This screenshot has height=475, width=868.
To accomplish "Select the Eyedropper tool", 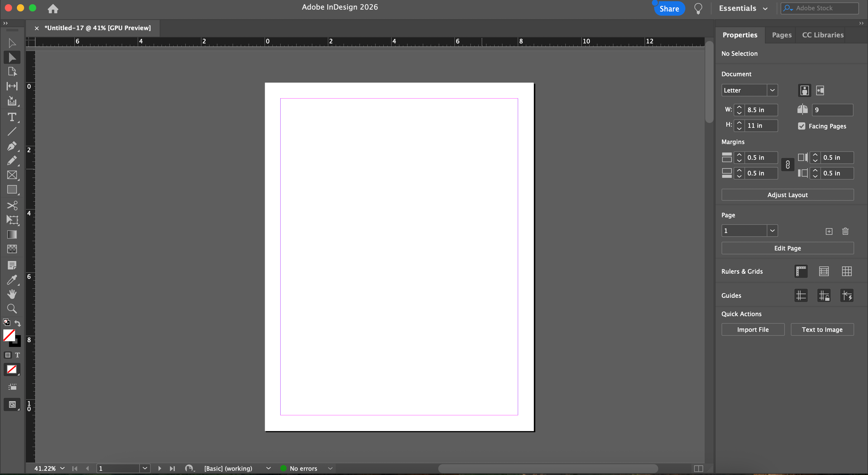I will (x=12, y=280).
